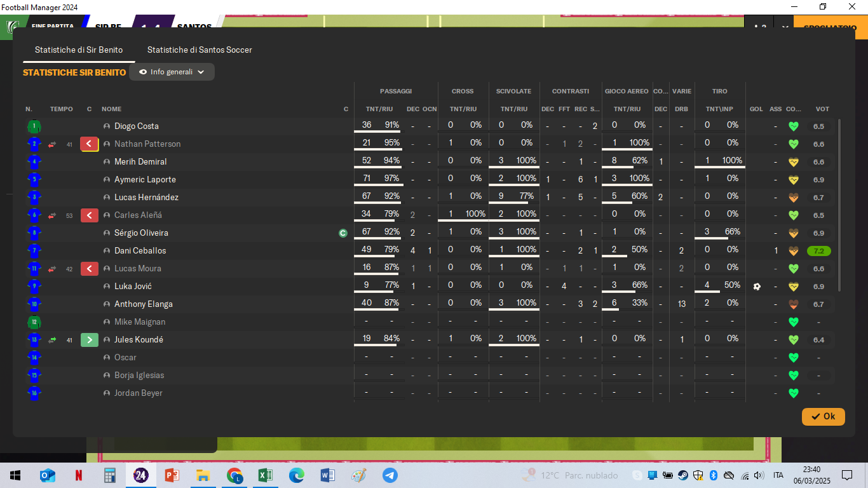Open Netflix from the Windows taskbar
This screenshot has height=488, width=868.
tap(79, 475)
